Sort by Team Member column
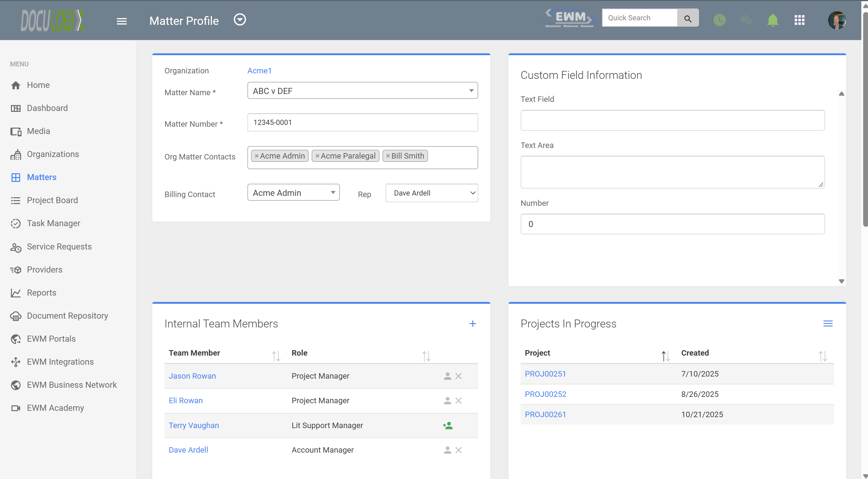Screen dimensions: 868x479 point(276,356)
